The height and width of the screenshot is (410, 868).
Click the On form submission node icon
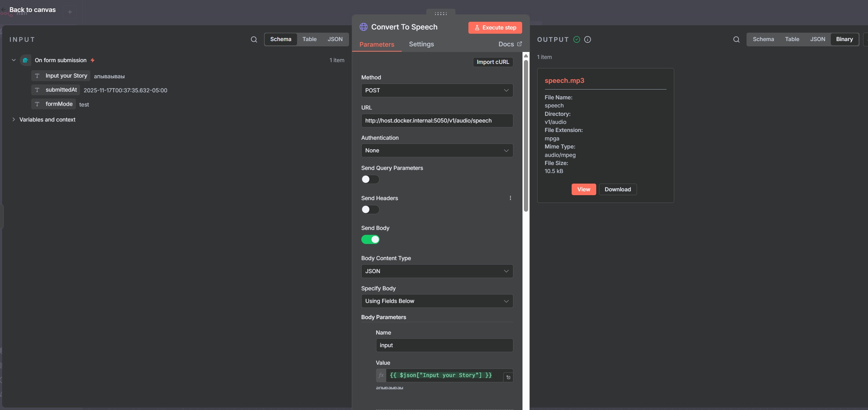point(26,60)
